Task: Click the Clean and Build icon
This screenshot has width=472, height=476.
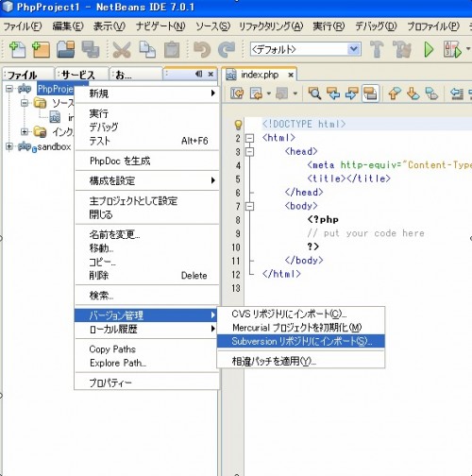Action: pyautogui.click(x=402, y=49)
